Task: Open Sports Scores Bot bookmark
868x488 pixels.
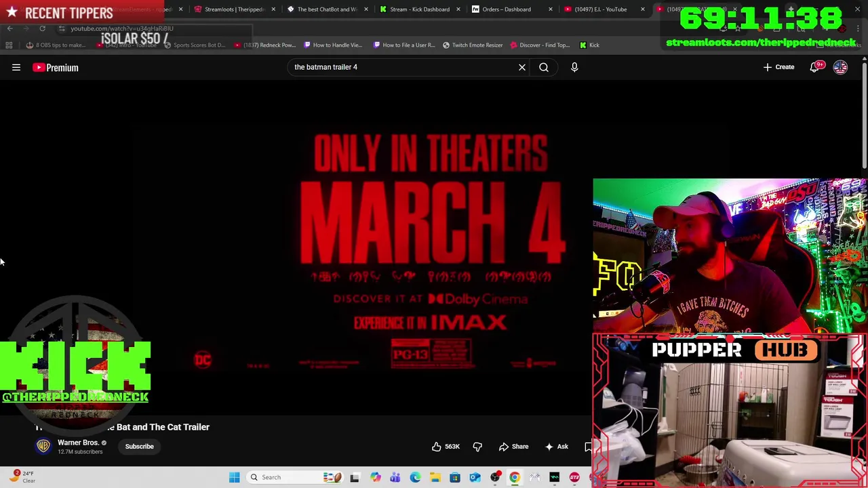Action: [195, 45]
